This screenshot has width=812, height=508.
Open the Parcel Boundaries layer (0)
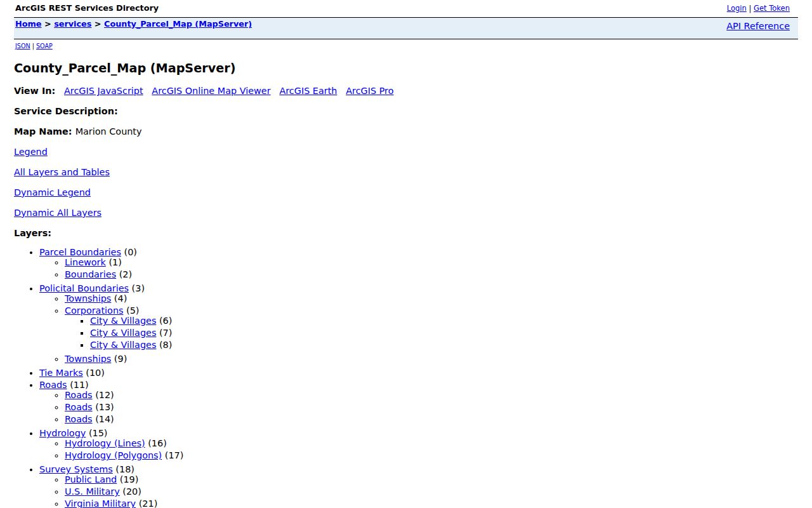[x=80, y=252]
